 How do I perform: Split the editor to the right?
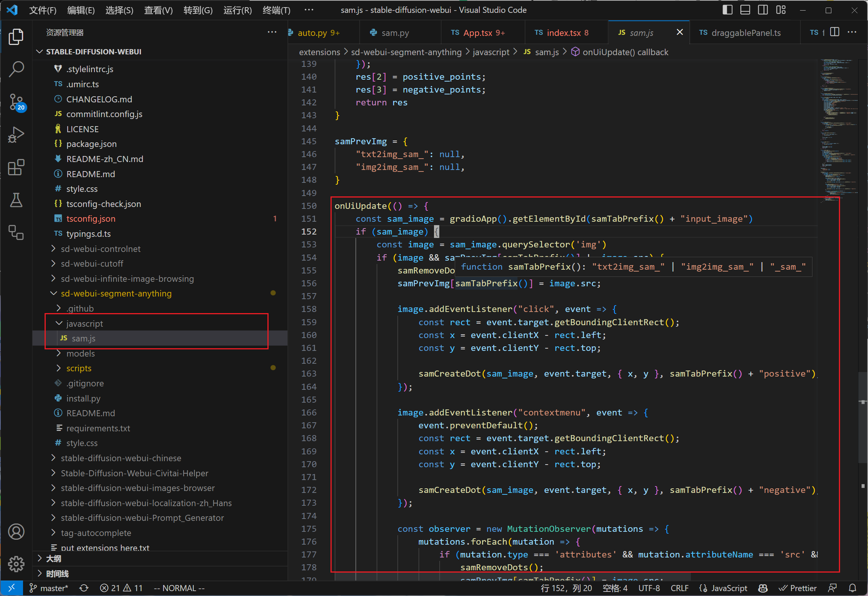pos(834,32)
